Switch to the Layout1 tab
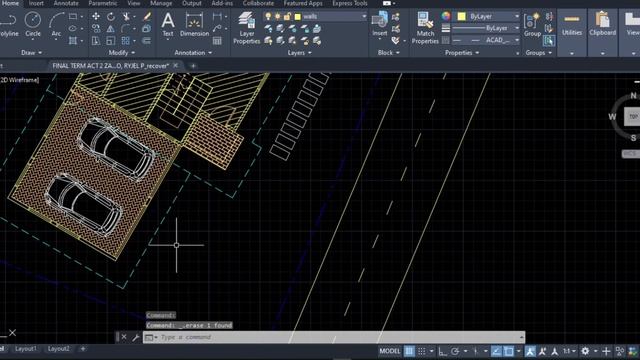Image resolution: width=640 pixels, height=360 pixels. (26, 349)
